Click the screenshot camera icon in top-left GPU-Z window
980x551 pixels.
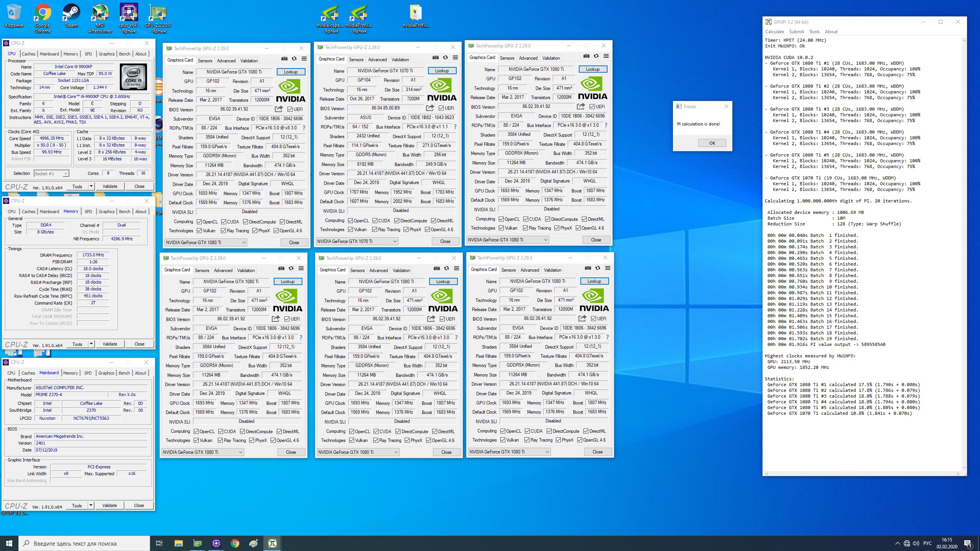point(284,59)
